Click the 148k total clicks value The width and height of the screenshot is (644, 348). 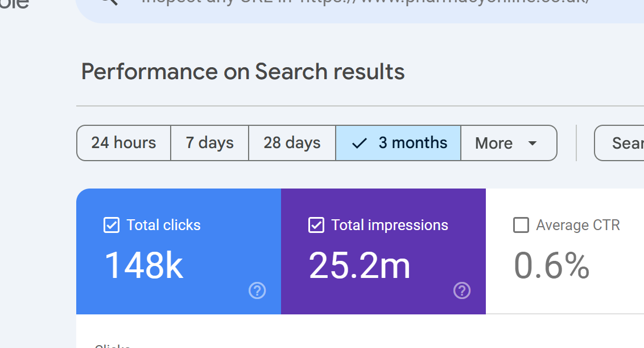tap(144, 266)
